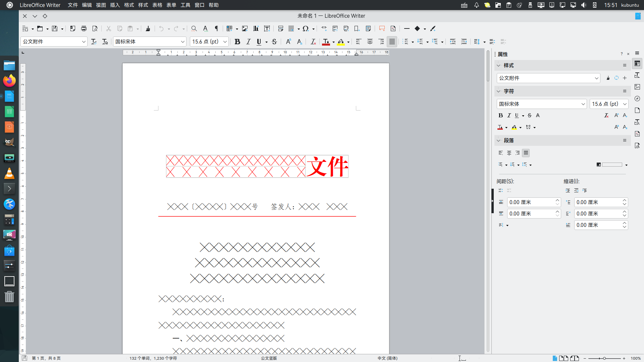This screenshot has width=644, height=362.
Task: Open the Gallery deck in sidebar
Action: (637, 87)
